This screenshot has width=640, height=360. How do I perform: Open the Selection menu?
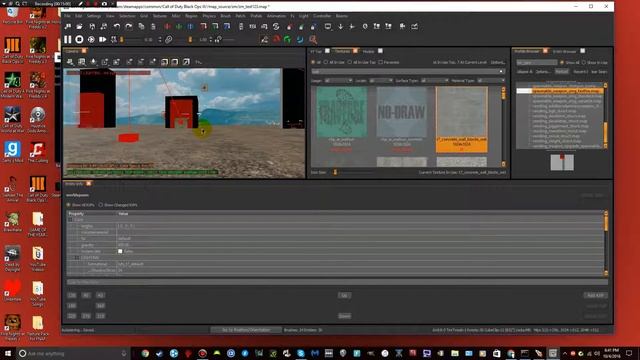(127, 16)
